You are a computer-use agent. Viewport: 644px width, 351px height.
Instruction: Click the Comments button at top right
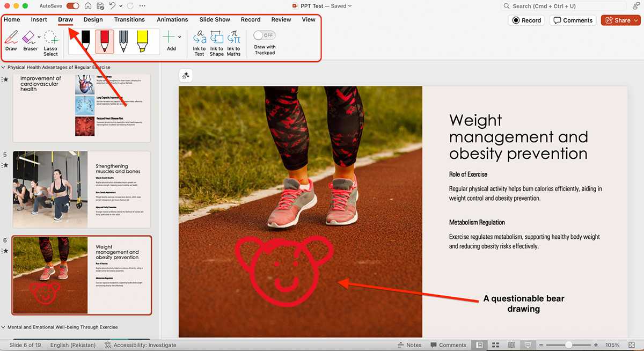573,20
